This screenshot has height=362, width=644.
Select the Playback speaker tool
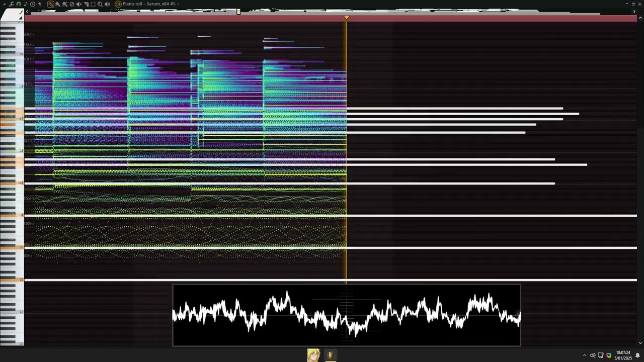click(107, 4)
